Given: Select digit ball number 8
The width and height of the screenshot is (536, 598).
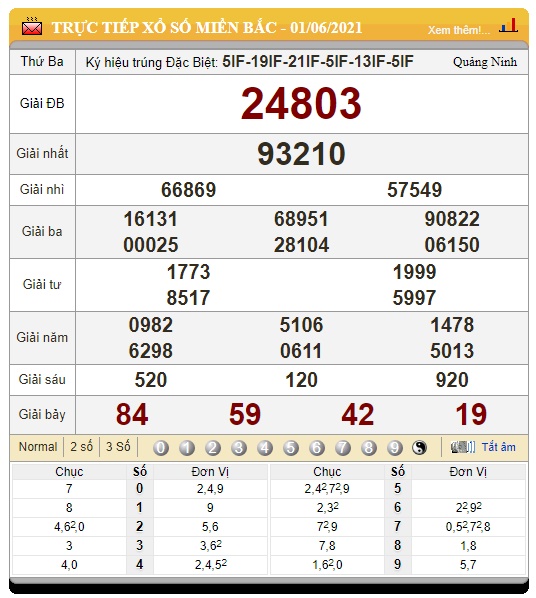Looking at the screenshot, I should tap(369, 447).
